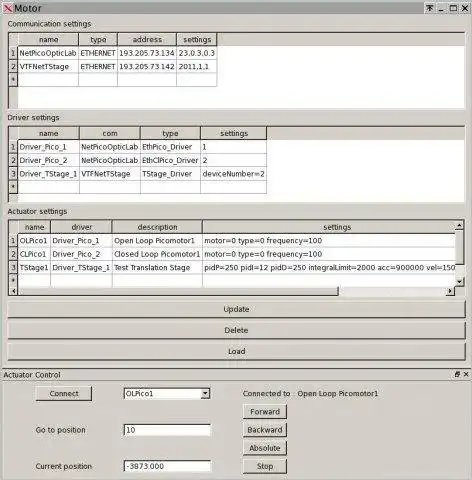Screen dimensions: 472x480
Task: Select the TStage1 actuator name cell
Action: pos(34,268)
